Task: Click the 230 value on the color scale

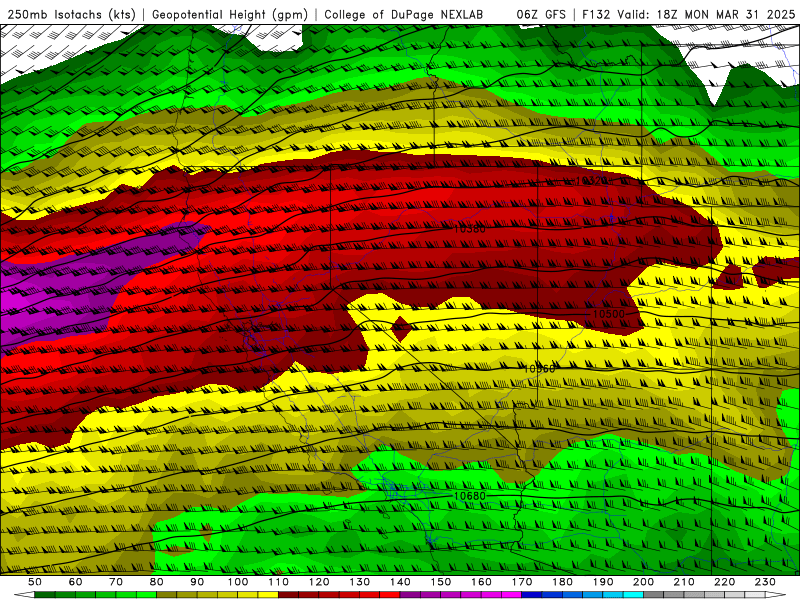Action: 765,582
